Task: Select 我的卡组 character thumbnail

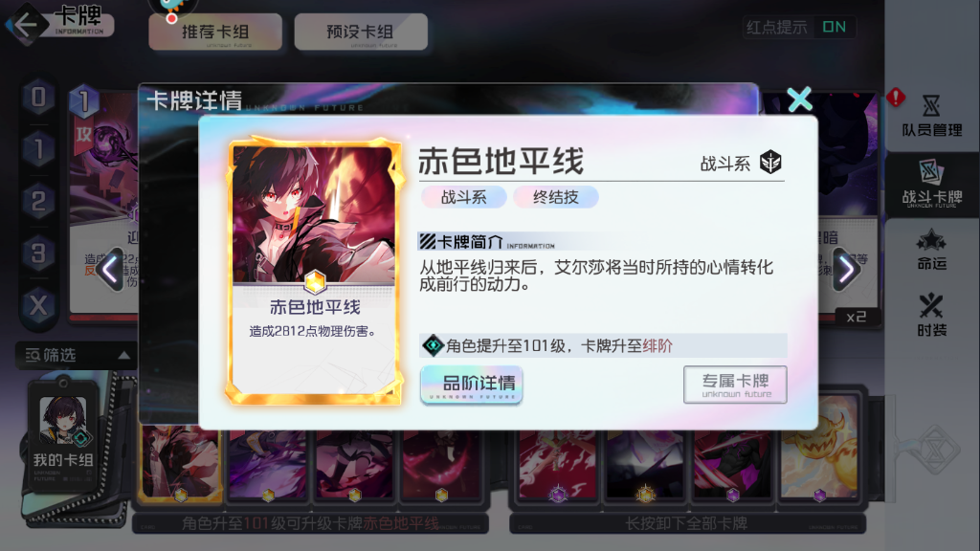Action: 63,419
